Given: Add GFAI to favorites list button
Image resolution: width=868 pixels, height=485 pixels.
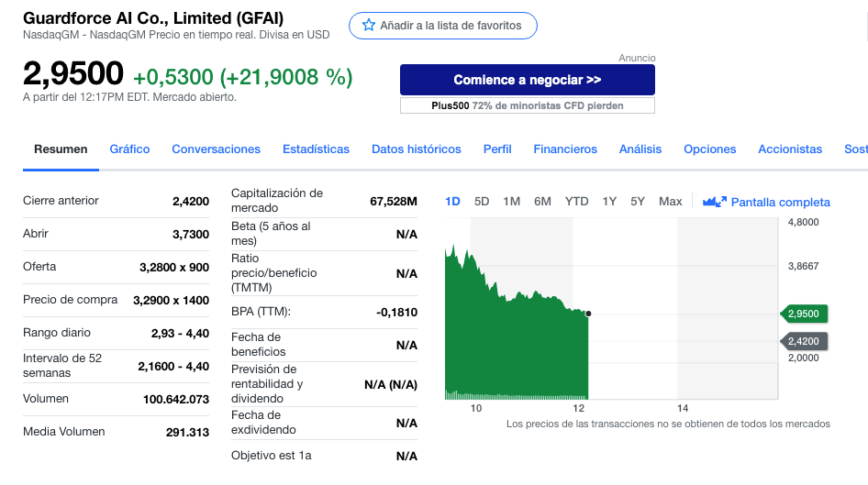Looking at the screenshot, I should [x=442, y=26].
